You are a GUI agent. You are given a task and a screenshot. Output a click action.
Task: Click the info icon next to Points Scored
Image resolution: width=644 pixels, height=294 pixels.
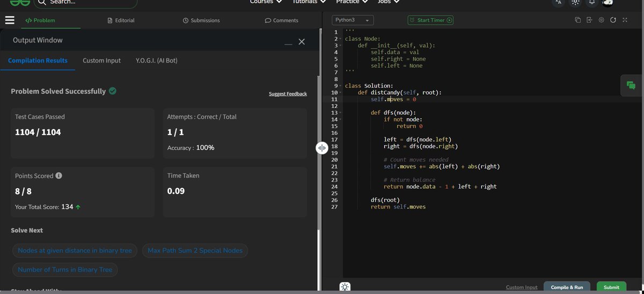point(58,176)
